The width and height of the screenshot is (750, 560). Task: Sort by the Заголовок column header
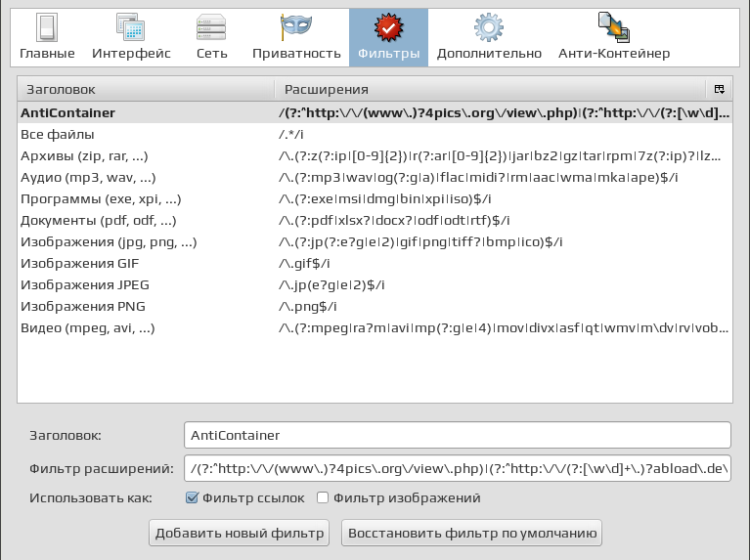(x=146, y=90)
